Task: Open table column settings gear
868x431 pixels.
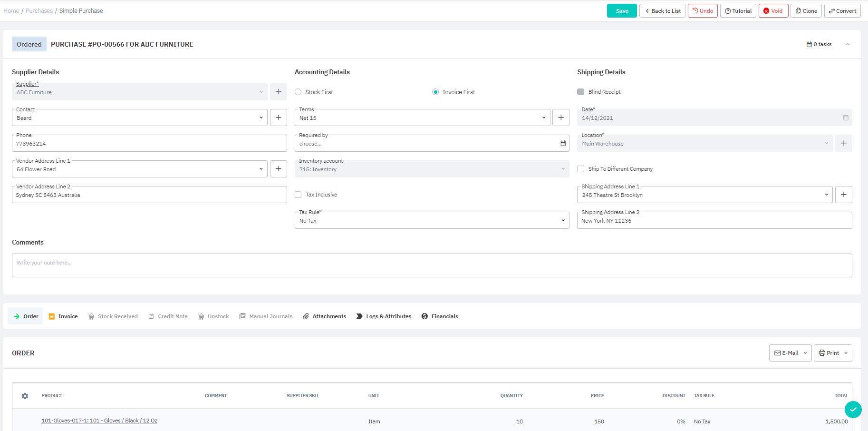Action: [25, 396]
